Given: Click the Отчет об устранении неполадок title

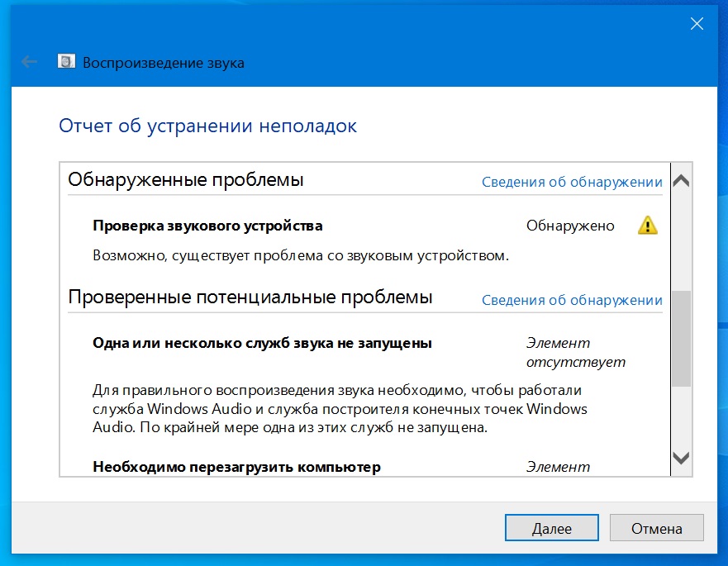Looking at the screenshot, I should (208, 126).
